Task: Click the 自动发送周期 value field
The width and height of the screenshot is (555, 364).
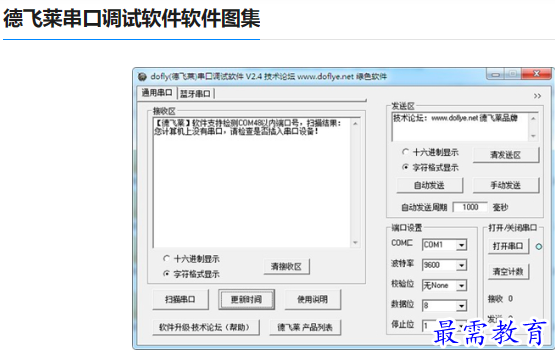Action: coord(470,207)
